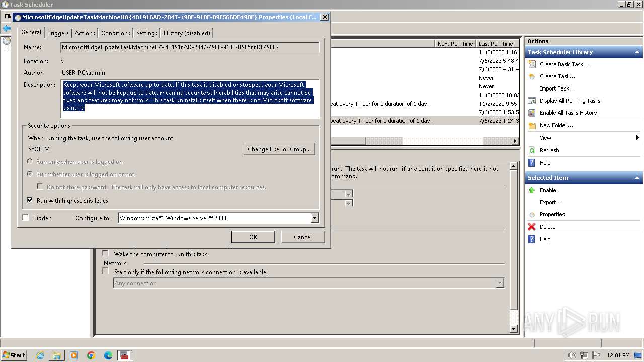
Task: Click the Start button
Action: click(x=14, y=355)
